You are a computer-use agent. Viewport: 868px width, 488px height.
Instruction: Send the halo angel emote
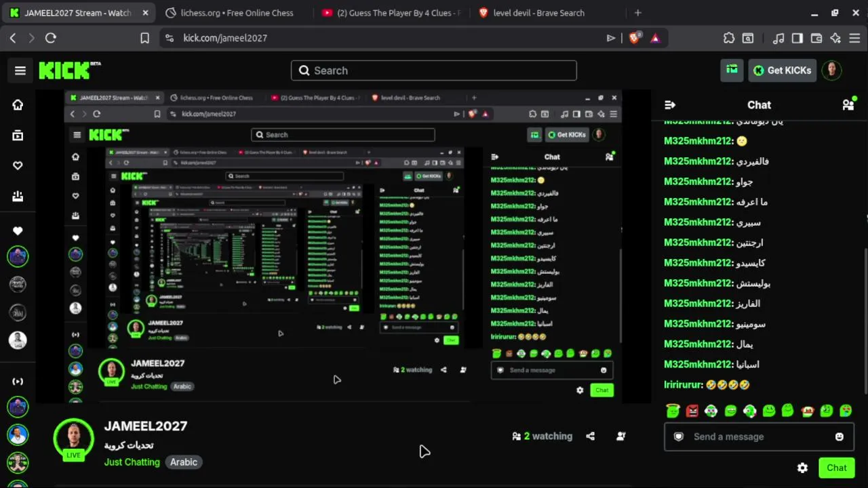tap(673, 411)
